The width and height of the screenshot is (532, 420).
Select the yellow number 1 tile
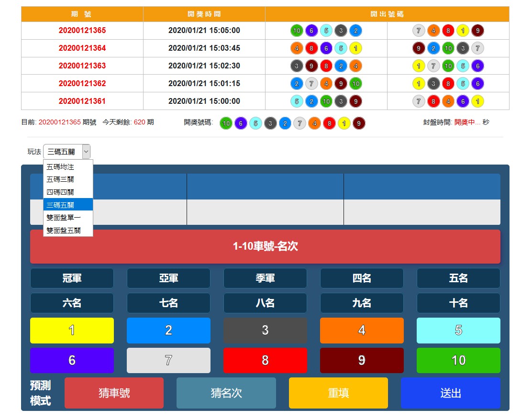pos(72,331)
